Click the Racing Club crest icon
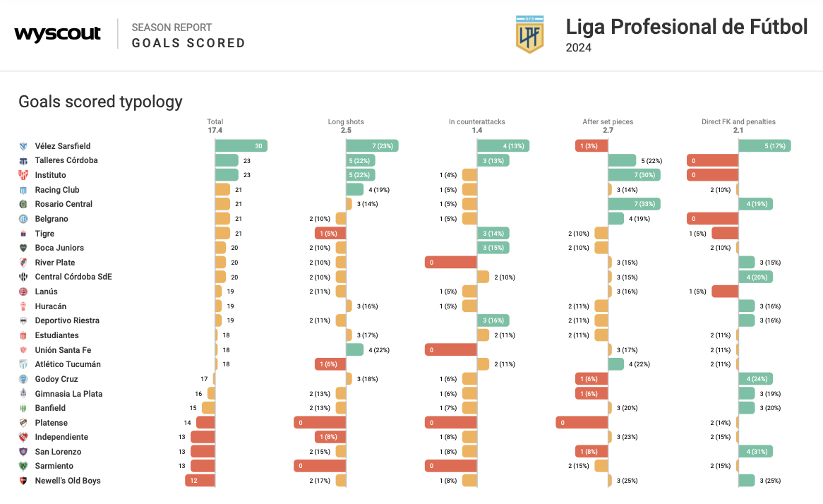 [23, 190]
